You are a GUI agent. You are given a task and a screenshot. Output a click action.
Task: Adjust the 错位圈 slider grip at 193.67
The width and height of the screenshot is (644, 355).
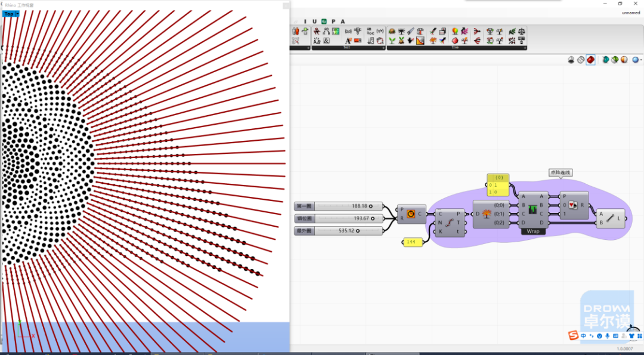click(373, 218)
